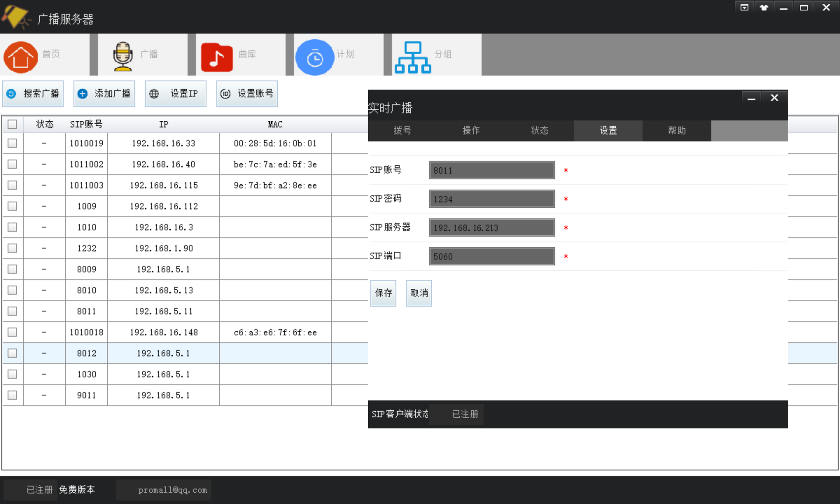Click the skin t-shirt icon in title bar
The image size is (840, 504).
click(x=764, y=7)
